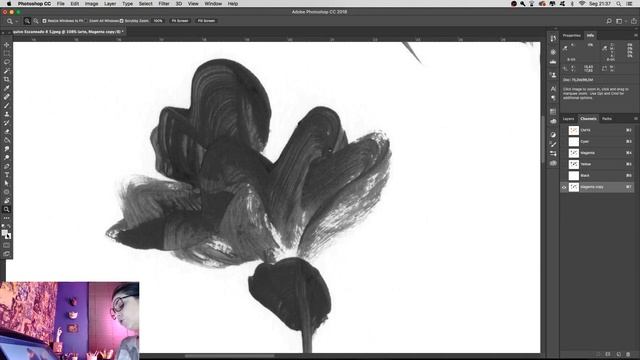
Task: Open the History panel icon
Action: 553,39
